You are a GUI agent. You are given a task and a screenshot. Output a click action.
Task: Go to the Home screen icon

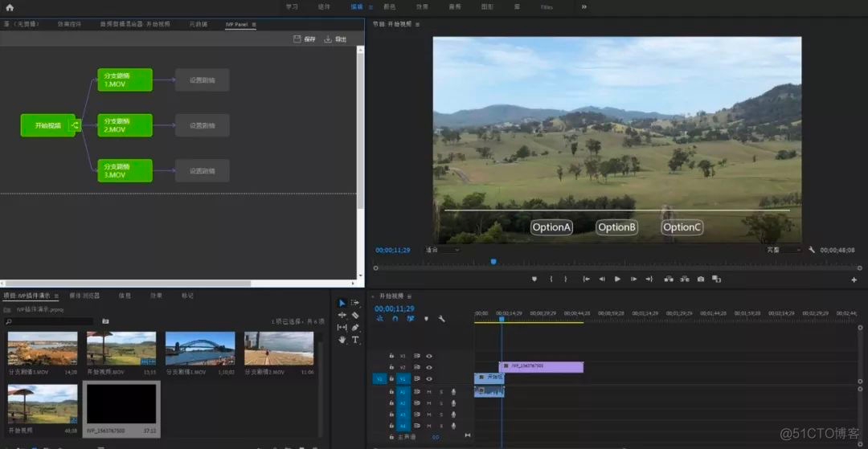[x=10, y=7]
